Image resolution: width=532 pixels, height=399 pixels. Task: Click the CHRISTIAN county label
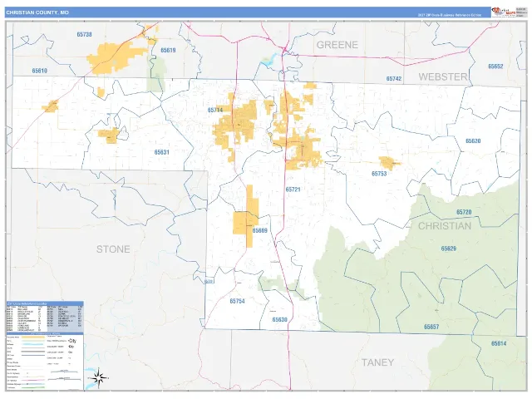tap(445, 226)
